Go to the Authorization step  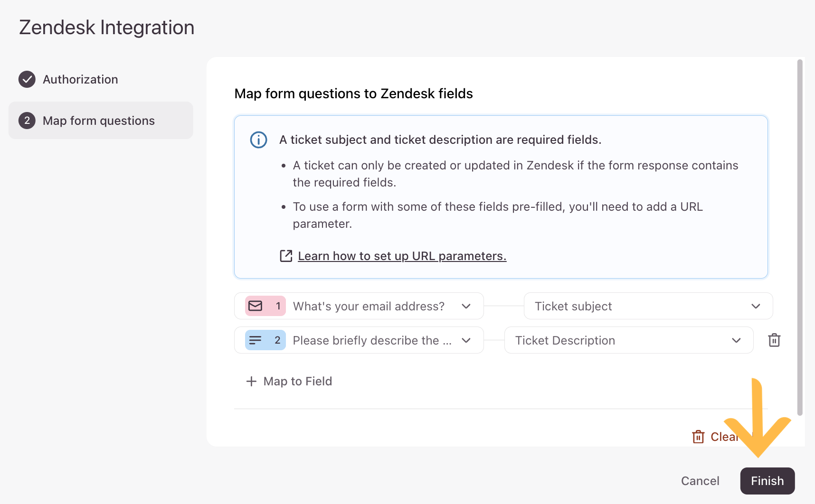click(x=80, y=79)
